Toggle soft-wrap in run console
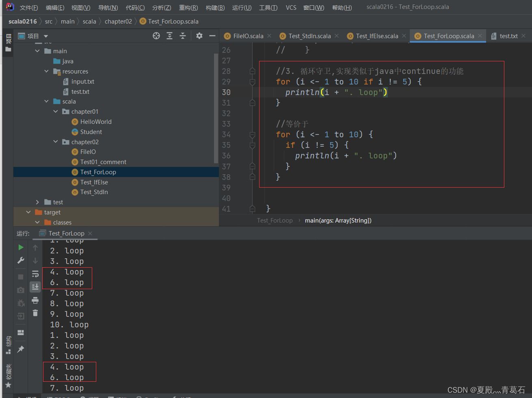The height and width of the screenshot is (398, 532). (35, 274)
